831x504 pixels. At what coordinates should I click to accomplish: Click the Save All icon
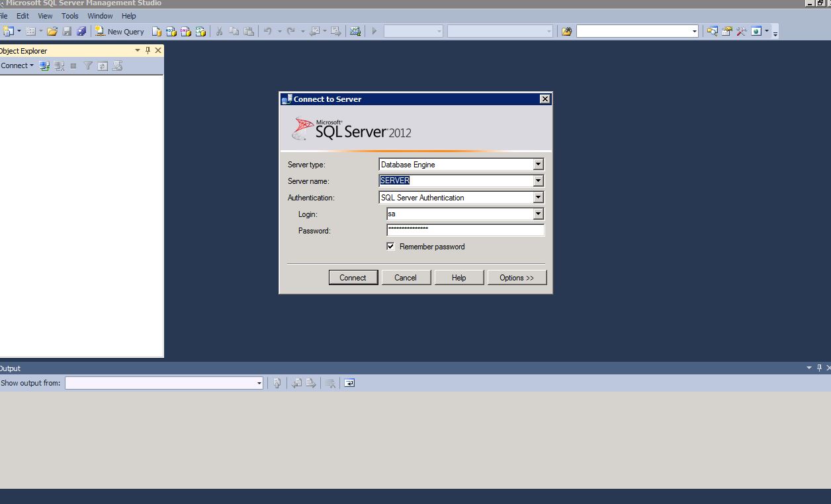pos(81,31)
